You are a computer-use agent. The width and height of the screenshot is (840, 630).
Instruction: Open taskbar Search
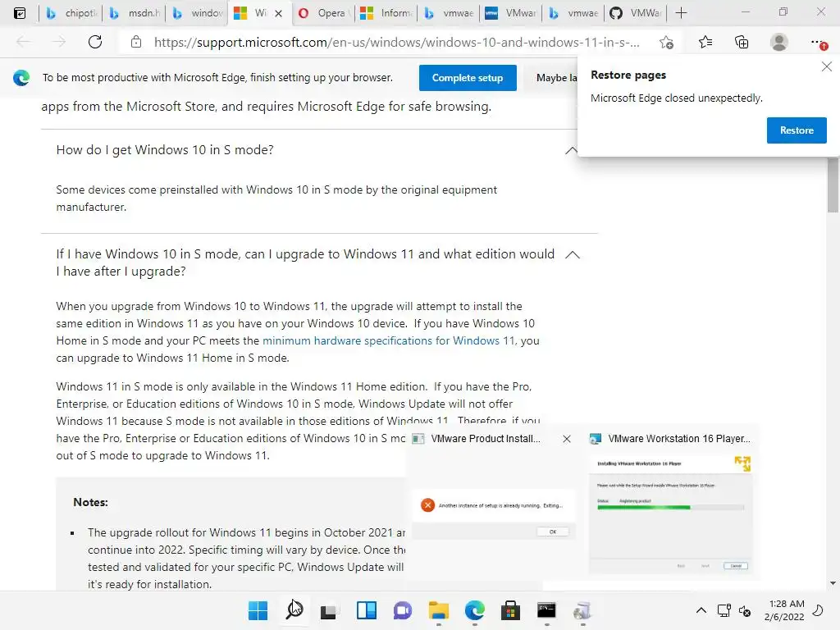(294, 610)
